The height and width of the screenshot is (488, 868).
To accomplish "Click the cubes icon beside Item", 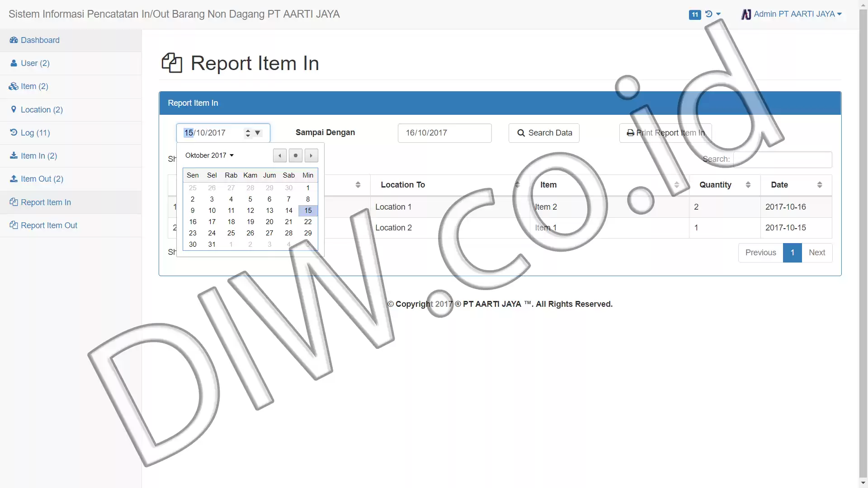I will (14, 86).
